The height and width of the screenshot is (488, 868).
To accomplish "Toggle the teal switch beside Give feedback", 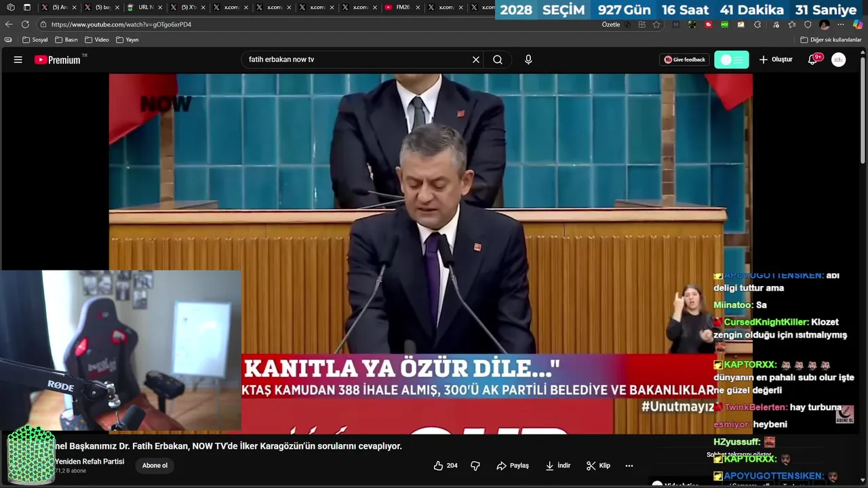I will pyautogui.click(x=732, y=60).
